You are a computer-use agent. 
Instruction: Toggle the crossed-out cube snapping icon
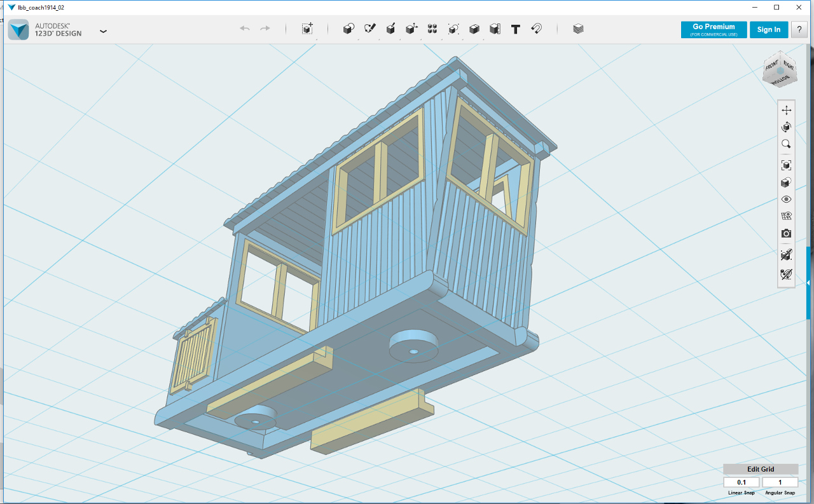pyautogui.click(x=786, y=255)
